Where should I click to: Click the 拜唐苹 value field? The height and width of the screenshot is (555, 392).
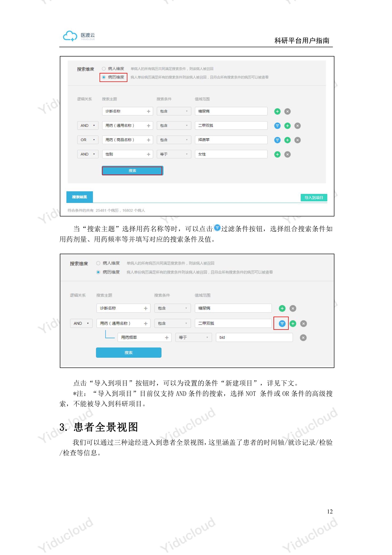(231, 140)
